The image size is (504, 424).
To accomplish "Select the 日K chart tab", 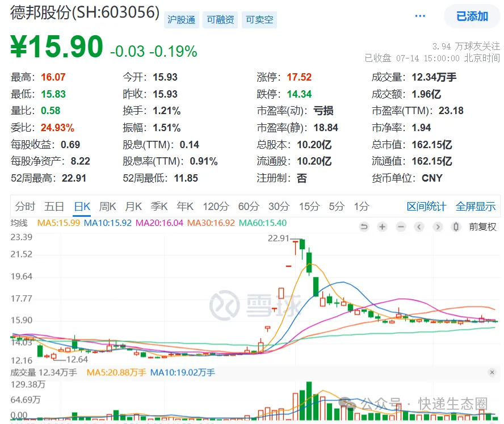I will pyautogui.click(x=82, y=207).
